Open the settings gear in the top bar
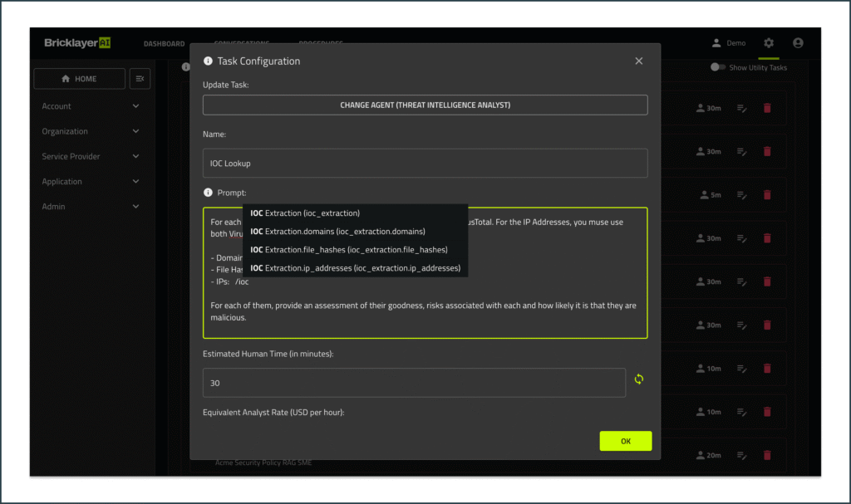This screenshot has width=851, height=504. [x=768, y=42]
